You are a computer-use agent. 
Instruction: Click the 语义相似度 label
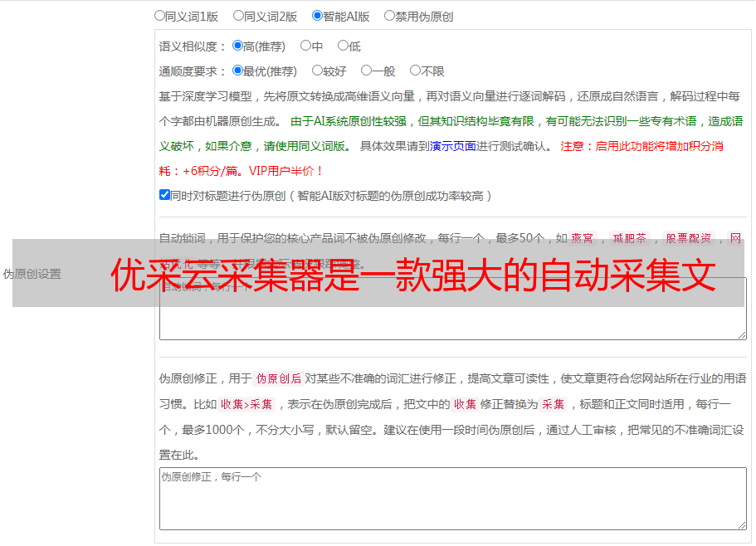tap(193, 46)
